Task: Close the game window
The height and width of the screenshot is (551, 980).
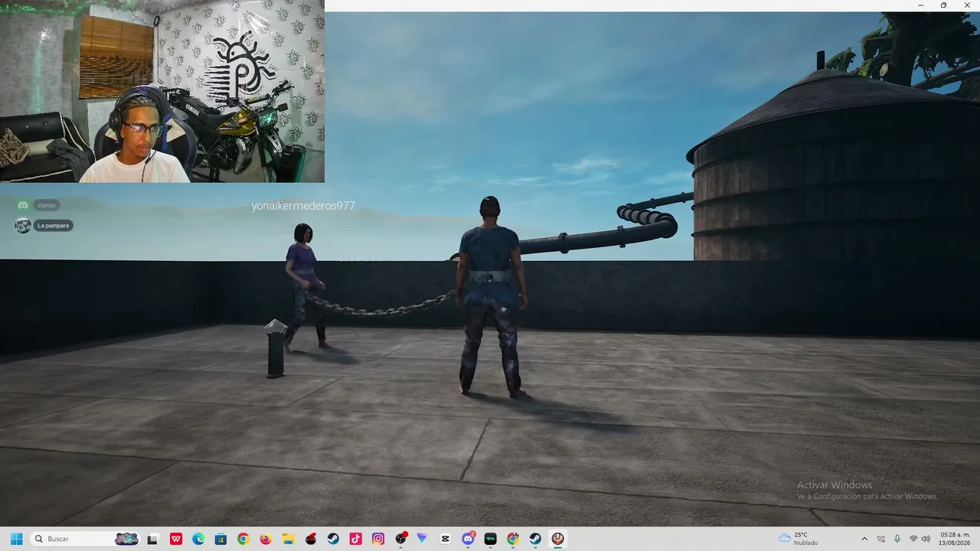Action: point(965,5)
